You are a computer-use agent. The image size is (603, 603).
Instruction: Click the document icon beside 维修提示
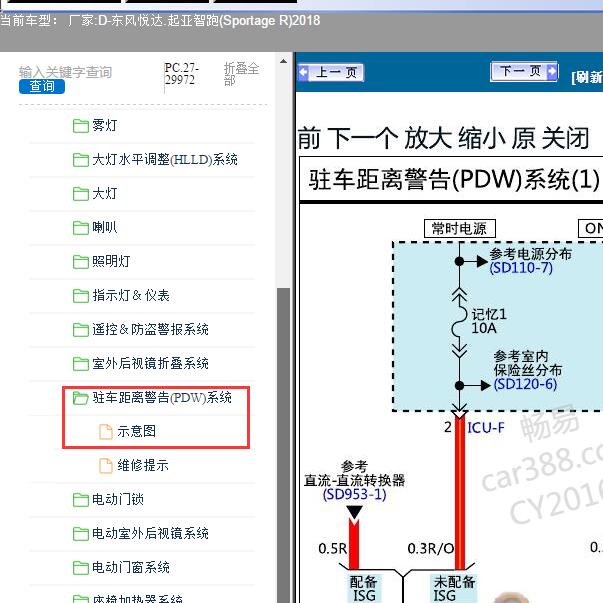click(x=106, y=465)
